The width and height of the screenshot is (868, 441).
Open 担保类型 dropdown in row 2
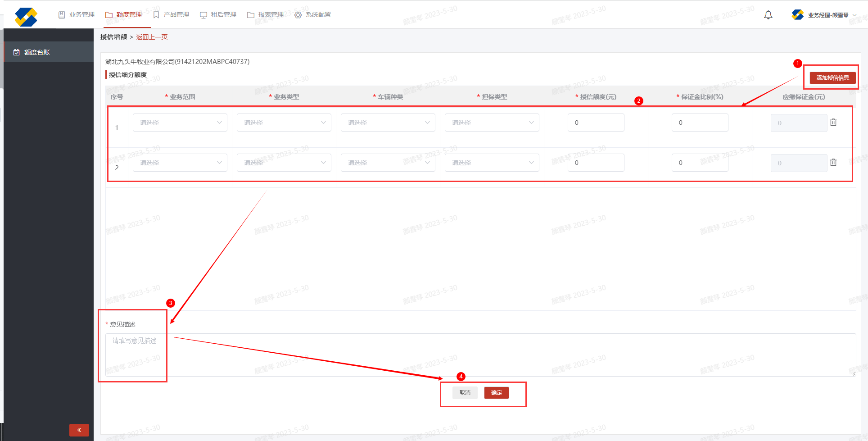492,163
